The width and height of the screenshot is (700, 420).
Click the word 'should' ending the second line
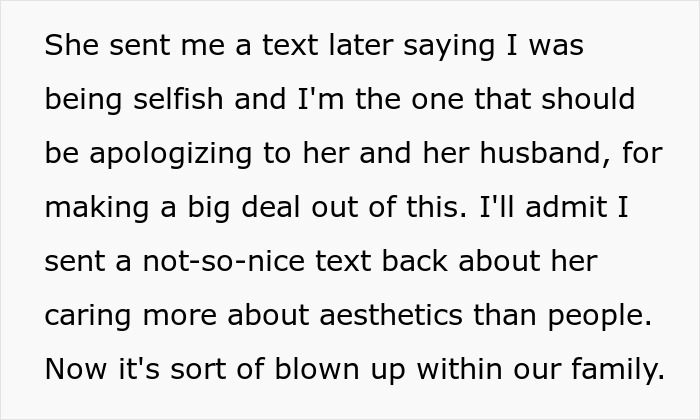tap(588, 99)
